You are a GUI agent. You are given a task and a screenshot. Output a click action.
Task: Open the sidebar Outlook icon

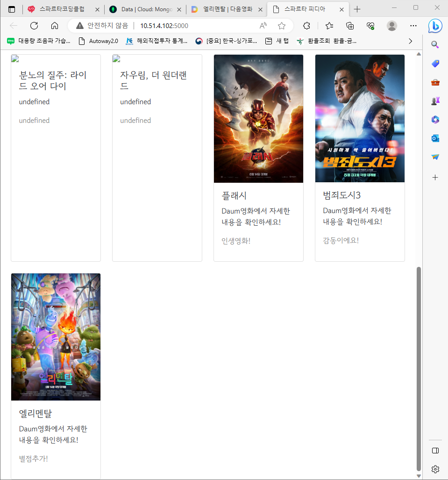435,138
